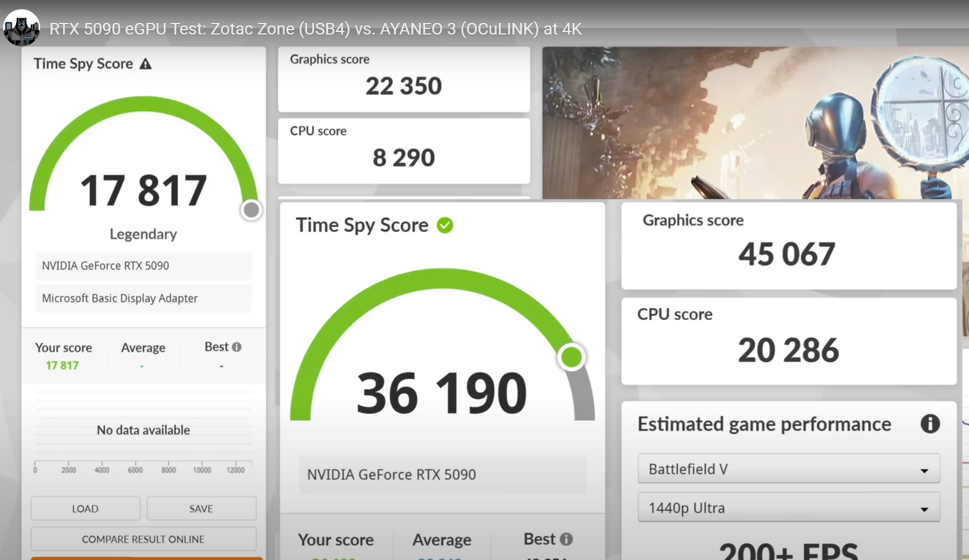Screen dimensions: 969x560
Task: Click the green Your score value 17 817
Action: coord(62,365)
